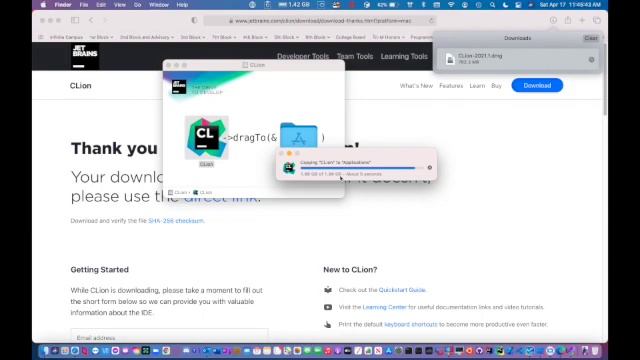
Task: Open the Go menu
Action: [137, 5]
